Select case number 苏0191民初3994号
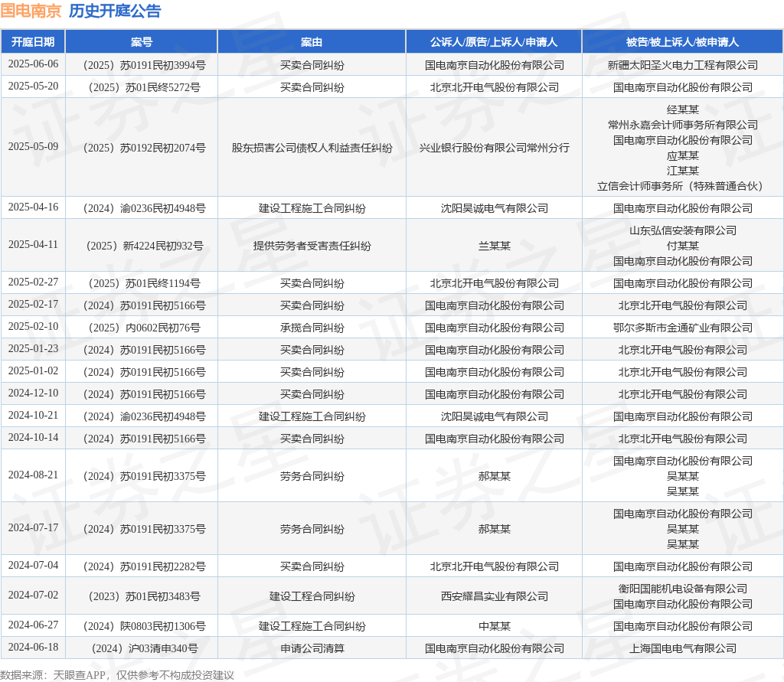This screenshot has height=682, width=784. coord(145,65)
